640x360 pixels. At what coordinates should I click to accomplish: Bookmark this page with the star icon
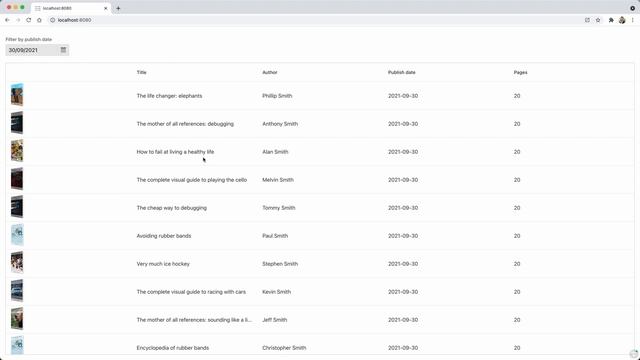pyautogui.click(x=598, y=20)
